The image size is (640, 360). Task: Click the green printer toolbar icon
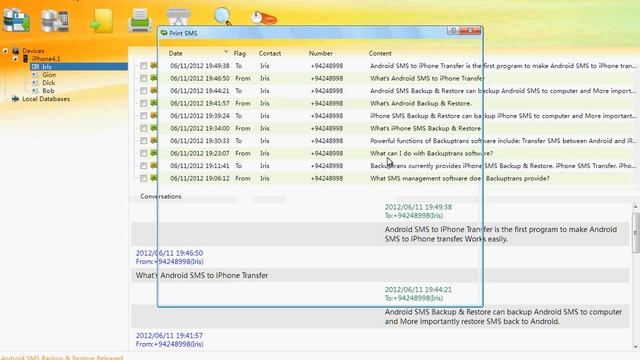[140, 20]
